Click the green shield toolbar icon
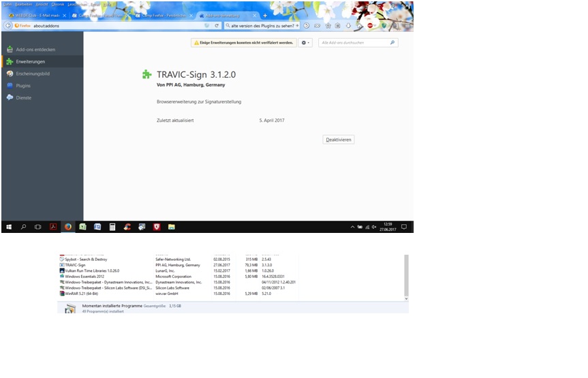Viewport: 588px width, 378px height. (x=384, y=25)
